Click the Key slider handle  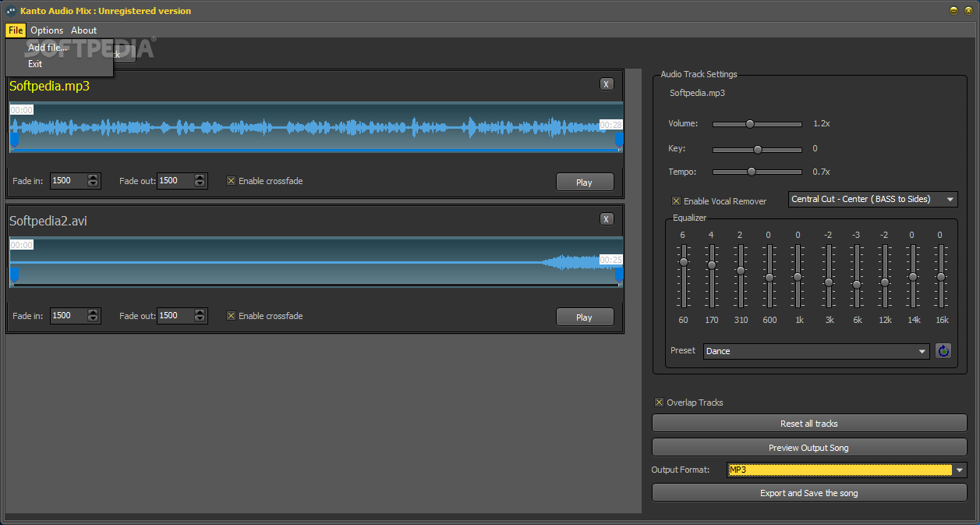[757, 149]
